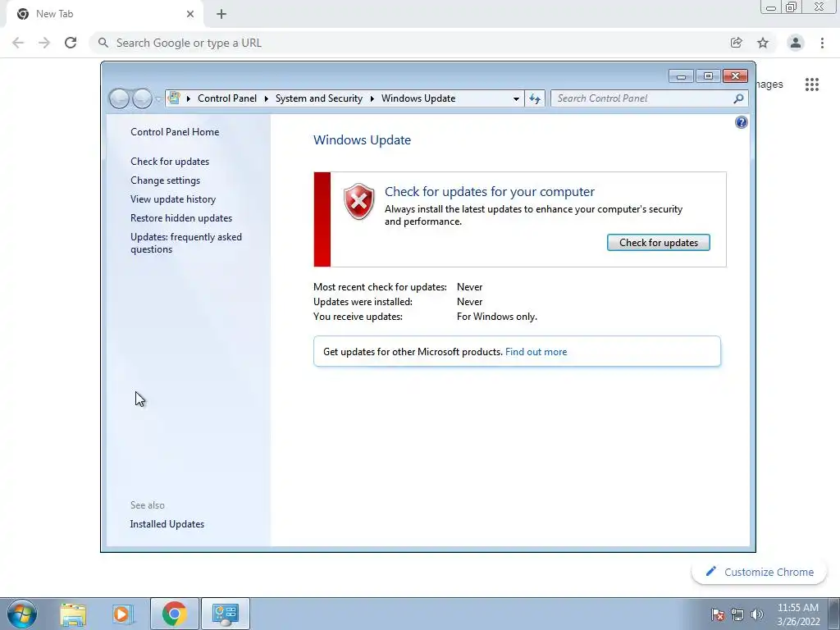This screenshot has height=630, width=840.
Task: Click the red shield warning icon
Action: 359,202
